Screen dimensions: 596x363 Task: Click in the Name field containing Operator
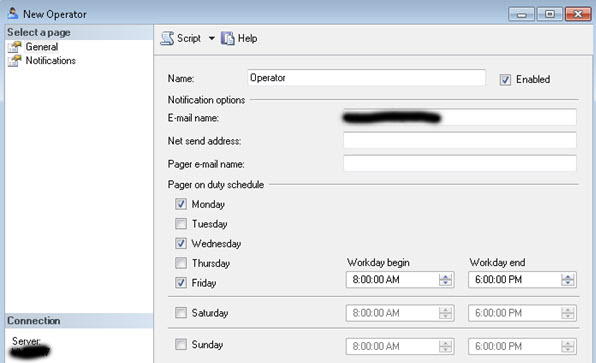click(x=366, y=78)
